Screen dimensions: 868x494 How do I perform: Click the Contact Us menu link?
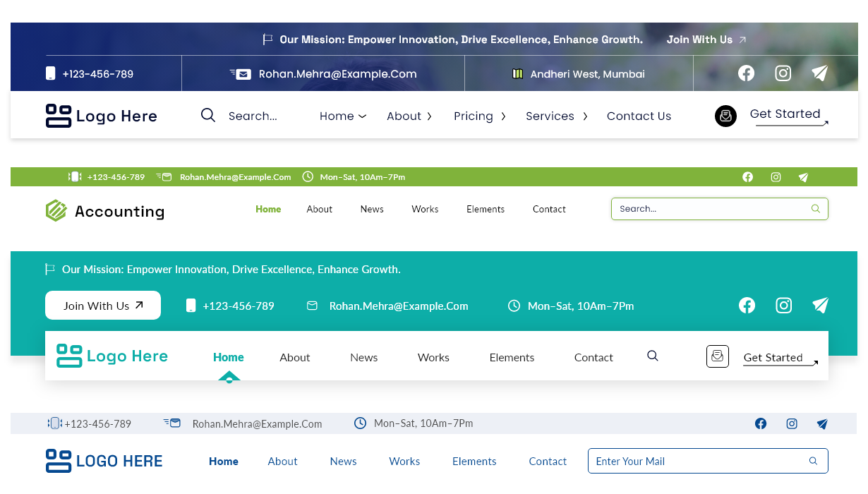click(x=639, y=116)
